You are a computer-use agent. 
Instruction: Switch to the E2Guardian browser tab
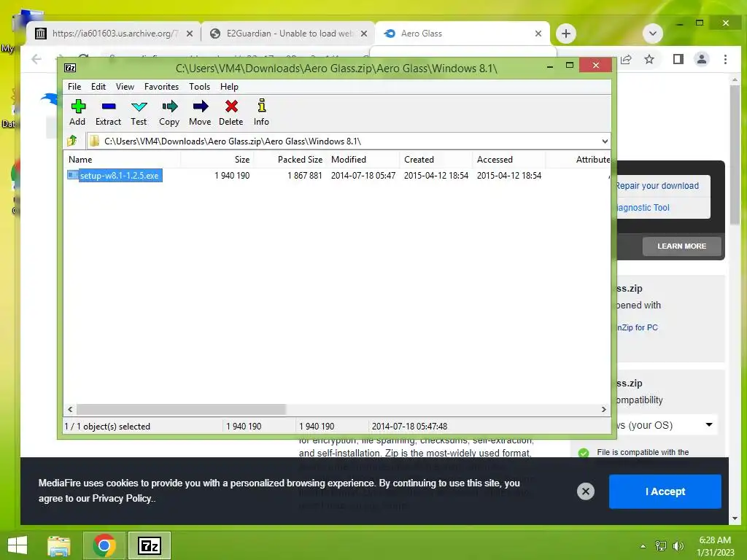(x=289, y=34)
